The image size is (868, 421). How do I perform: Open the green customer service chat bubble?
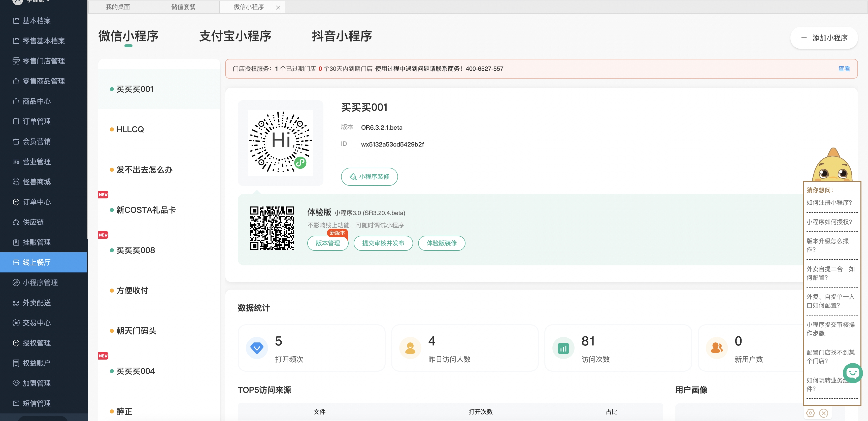pyautogui.click(x=852, y=373)
